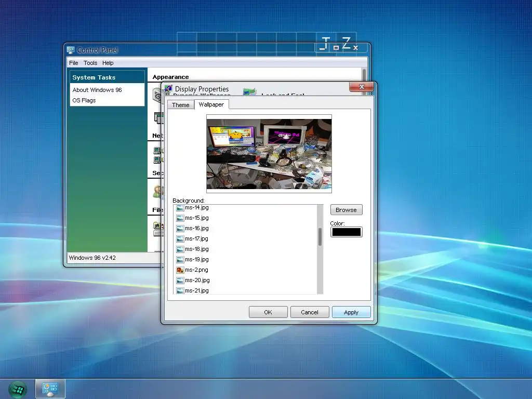The image size is (532, 399).
Task: Select the ms-18.jpg filename
Action: (x=197, y=249)
